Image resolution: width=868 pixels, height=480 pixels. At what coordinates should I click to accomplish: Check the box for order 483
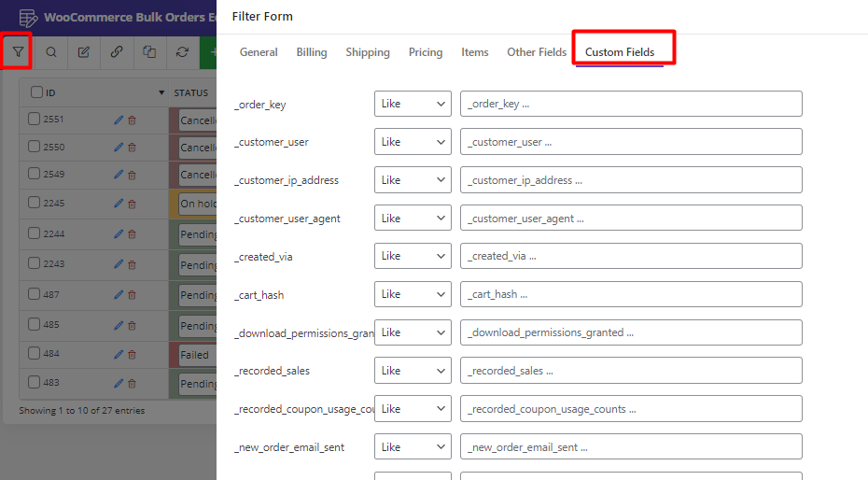pyautogui.click(x=34, y=382)
